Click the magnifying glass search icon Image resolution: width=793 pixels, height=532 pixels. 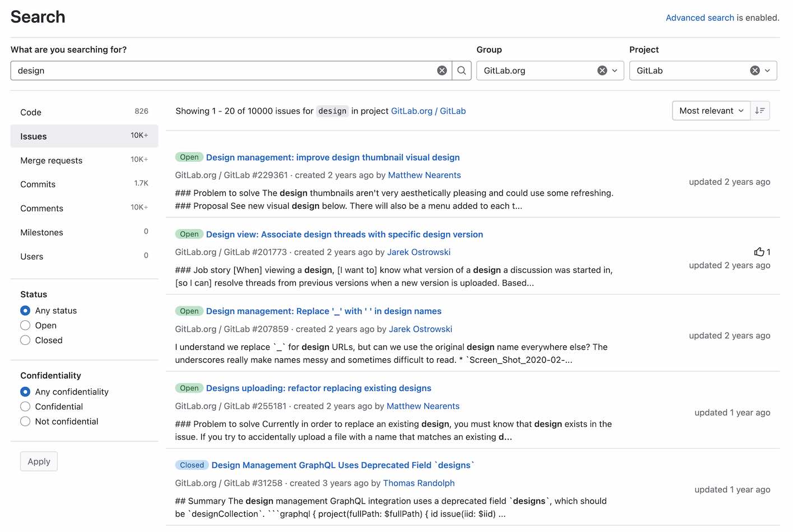461,70
